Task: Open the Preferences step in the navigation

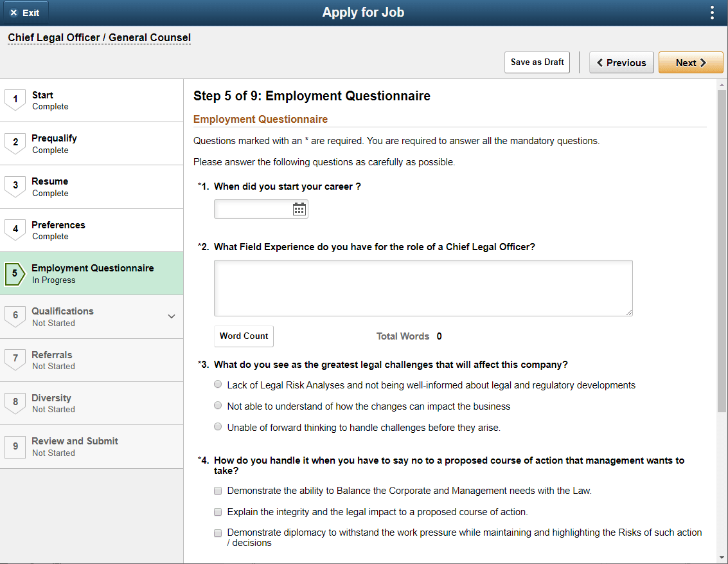Action: coord(58,224)
